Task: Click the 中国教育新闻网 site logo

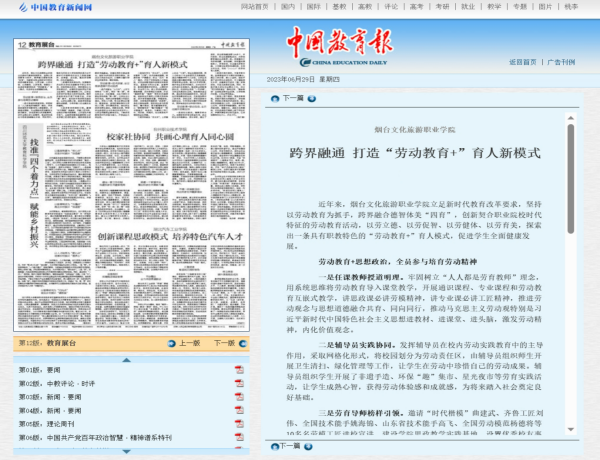Action: pos(55,7)
